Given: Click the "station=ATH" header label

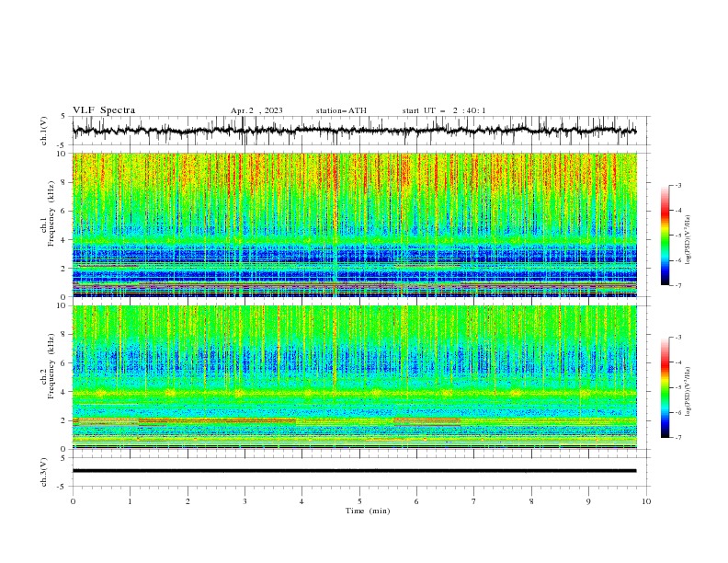Looking at the screenshot, I should (341, 110).
